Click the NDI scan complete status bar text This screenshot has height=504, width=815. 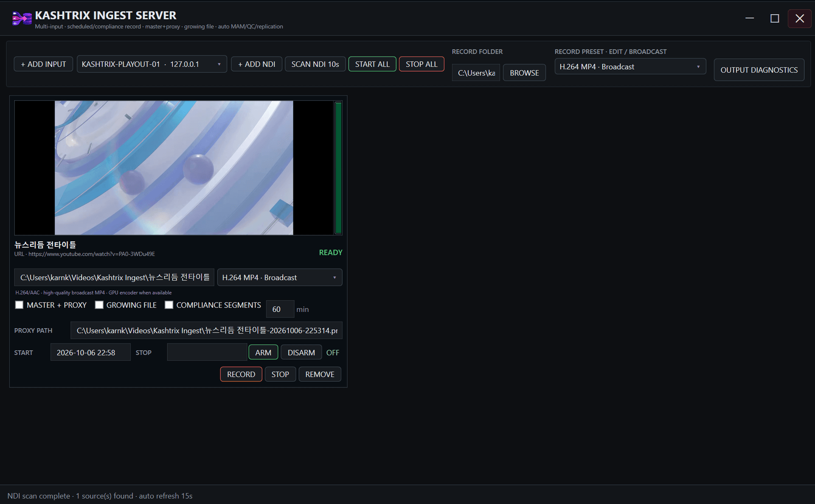coord(100,496)
